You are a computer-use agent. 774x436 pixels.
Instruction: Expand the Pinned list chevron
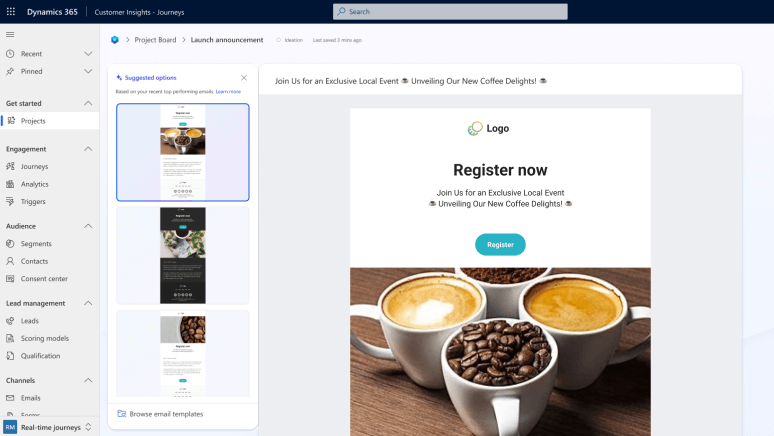pyautogui.click(x=88, y=71)
